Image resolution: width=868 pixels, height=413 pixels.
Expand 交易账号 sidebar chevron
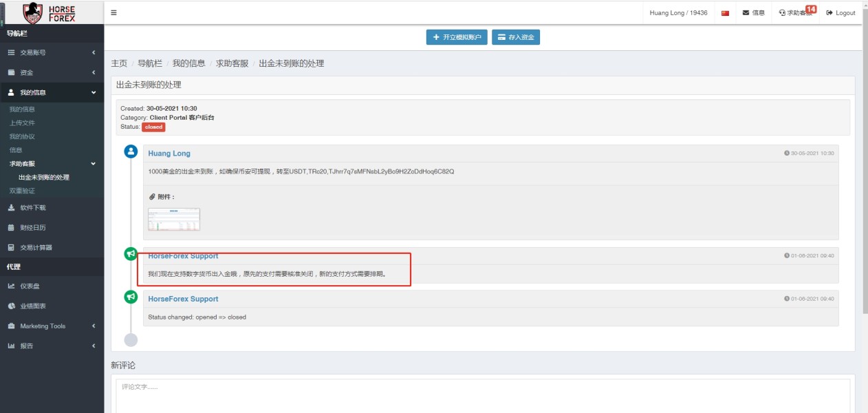click(x=94, y=52)
